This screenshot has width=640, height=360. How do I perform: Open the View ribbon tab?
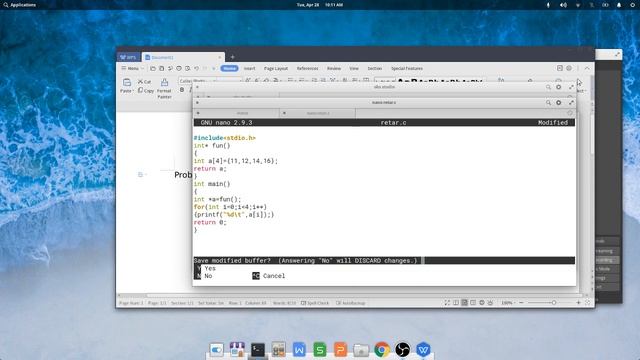[x=354, y=69]
